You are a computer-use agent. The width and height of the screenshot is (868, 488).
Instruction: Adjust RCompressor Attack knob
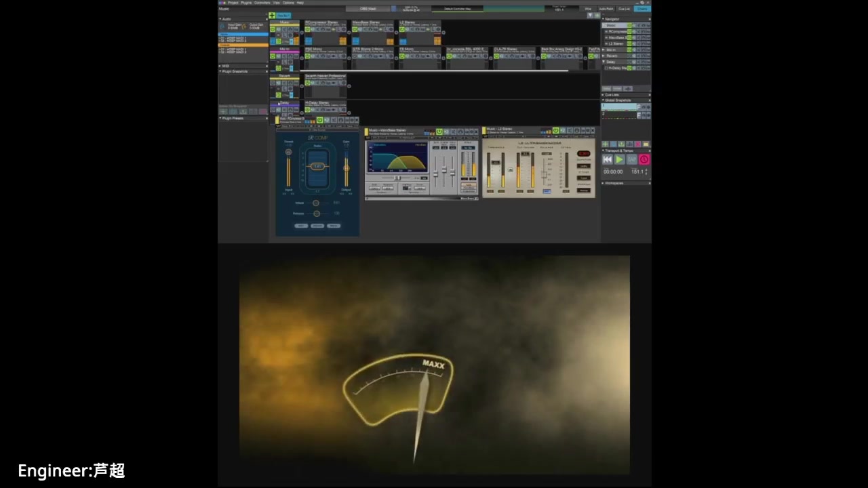(316, 203)
